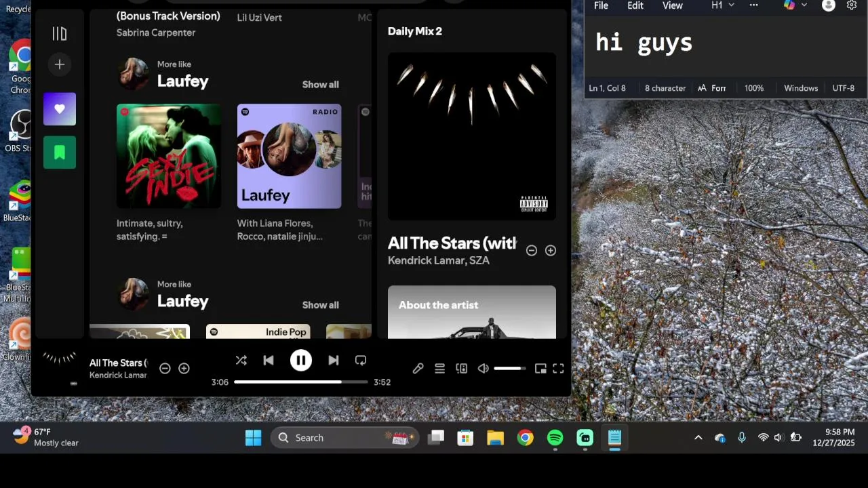
Task: Open first More like Laufey heading
Action: 183,81
